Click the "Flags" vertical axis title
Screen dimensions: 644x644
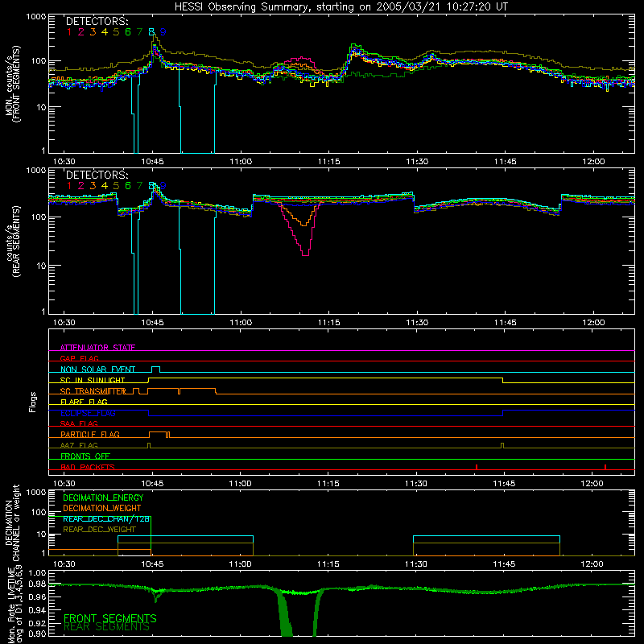(x=33, y=402)
